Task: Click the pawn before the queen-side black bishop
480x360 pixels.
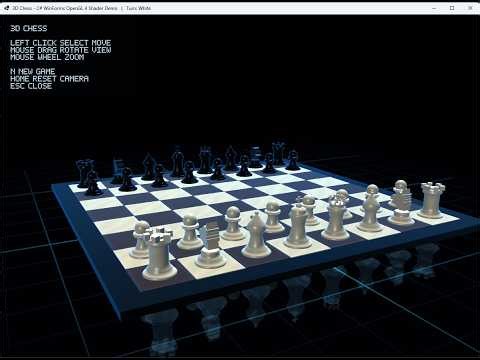Action: 244,166
